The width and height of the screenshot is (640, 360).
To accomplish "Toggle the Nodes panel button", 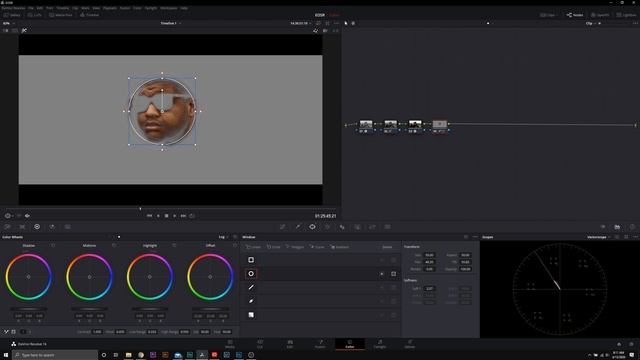I will [575, 15].
